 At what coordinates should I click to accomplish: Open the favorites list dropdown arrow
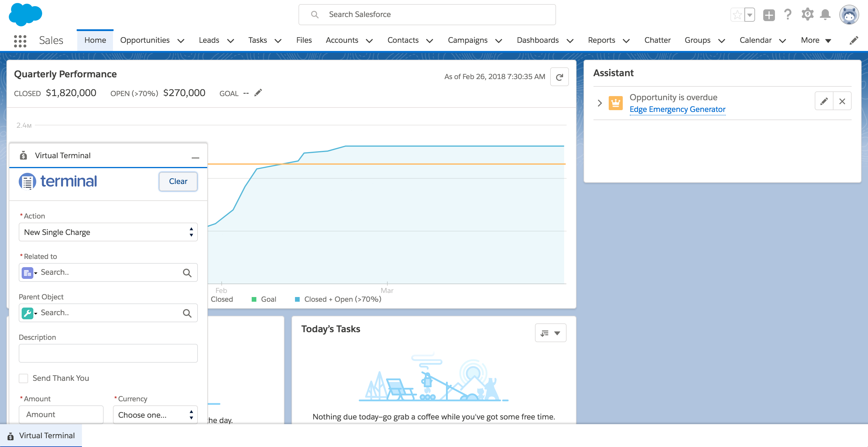click(750, 15)
